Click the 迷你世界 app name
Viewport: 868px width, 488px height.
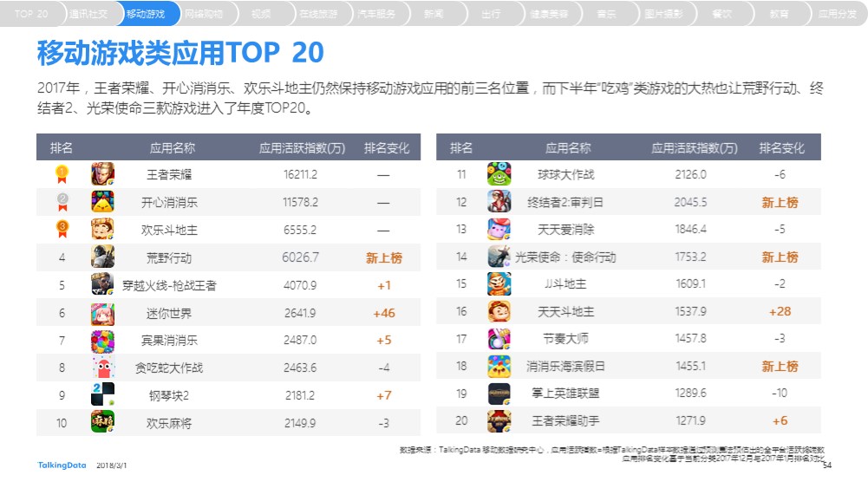pos(169,314)
